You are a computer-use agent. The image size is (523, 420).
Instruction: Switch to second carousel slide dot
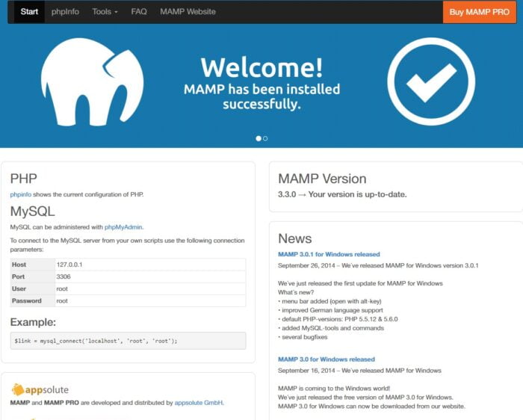point(265,138)
